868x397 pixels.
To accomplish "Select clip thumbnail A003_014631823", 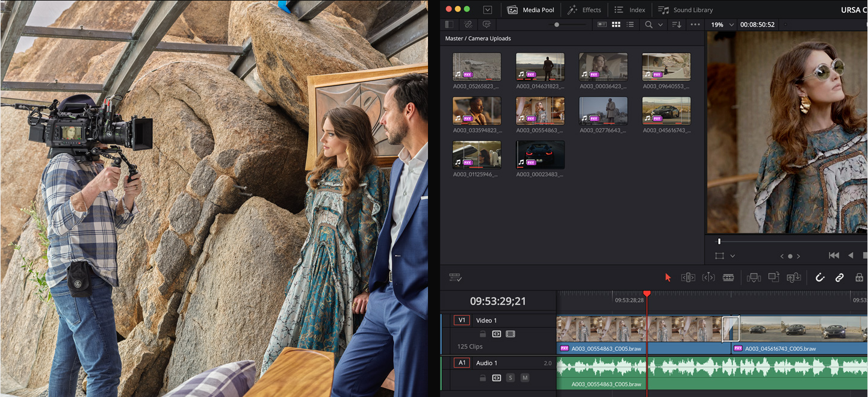I will tap(540, 67).
